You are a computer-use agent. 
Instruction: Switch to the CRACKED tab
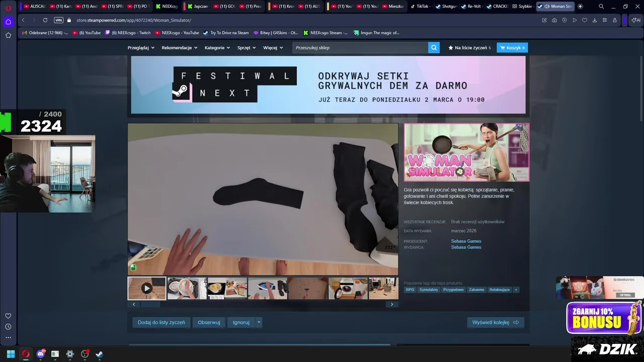[x=497, y=7]
